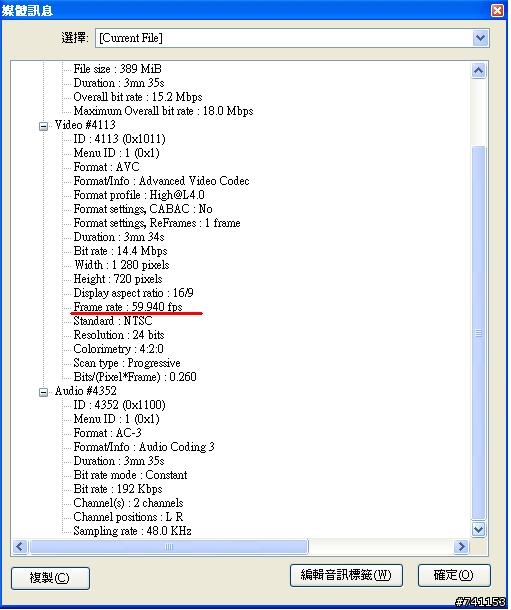Select the File size : 389 MiB row
The image size is (511, 610).
click(117, 69)
